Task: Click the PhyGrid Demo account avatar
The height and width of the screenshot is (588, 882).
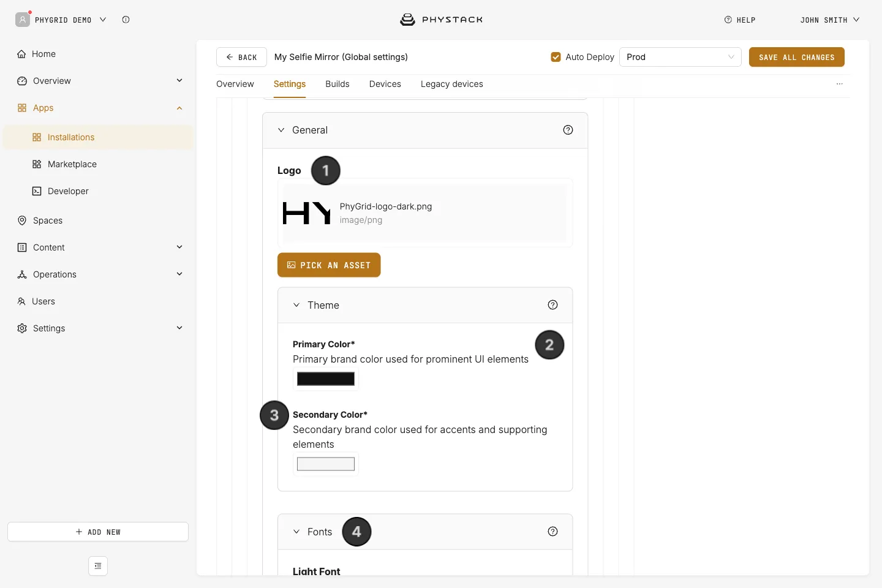Action: [x=23, y=20]
